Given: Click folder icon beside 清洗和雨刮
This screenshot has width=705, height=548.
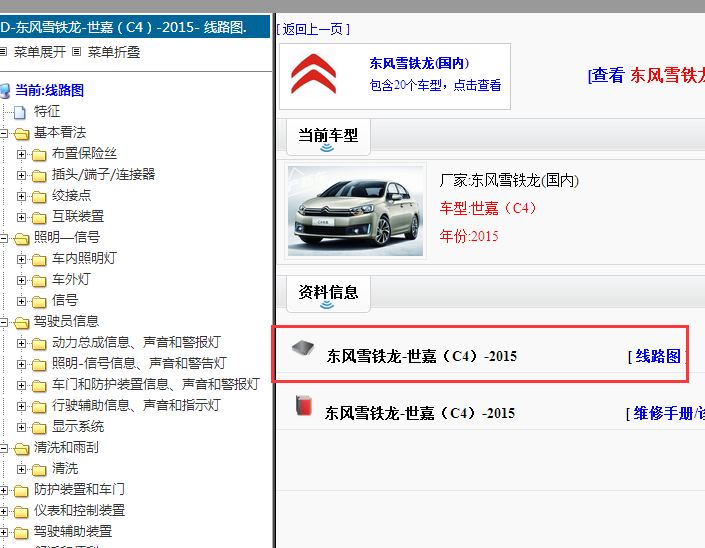Looking at the screenshot, I should (22, 449).
